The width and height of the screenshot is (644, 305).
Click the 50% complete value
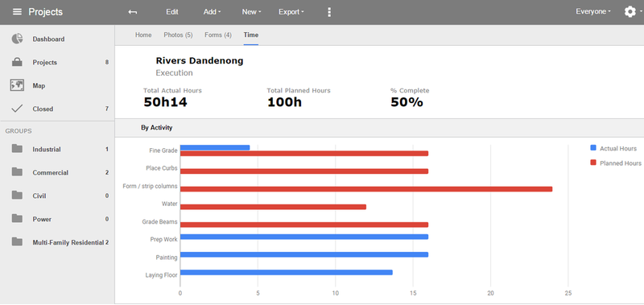[407, 102]
